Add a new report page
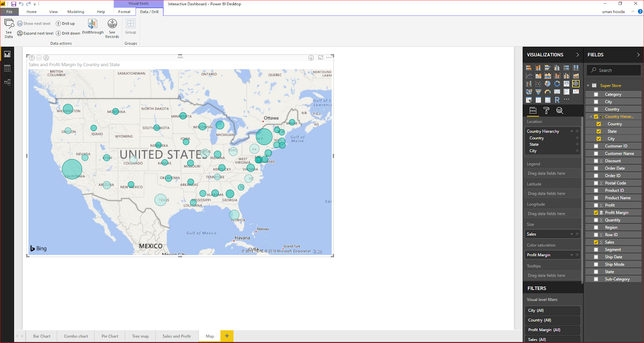The width and height of the screenshot is (644, 343). tap(227, 336)
